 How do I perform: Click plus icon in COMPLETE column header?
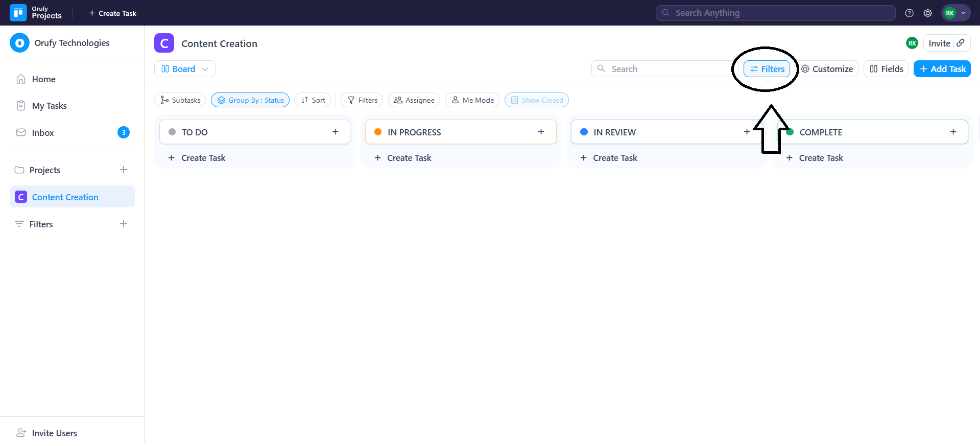click(953, 132)
